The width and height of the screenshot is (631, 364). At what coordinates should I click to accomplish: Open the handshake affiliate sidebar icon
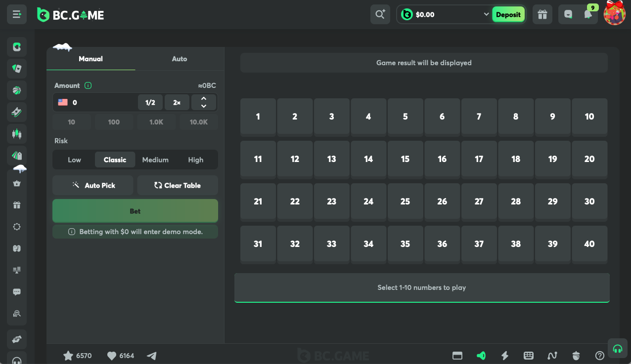[x=17, y=339]
